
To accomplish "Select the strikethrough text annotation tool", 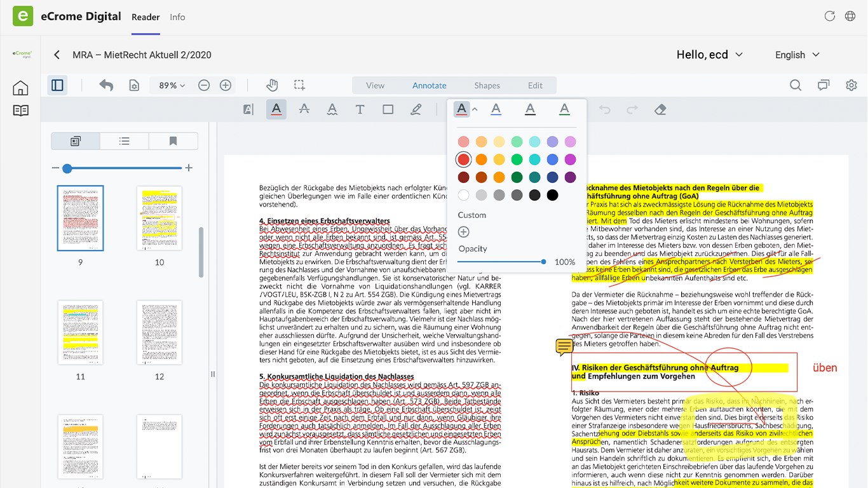I will 304,109.
